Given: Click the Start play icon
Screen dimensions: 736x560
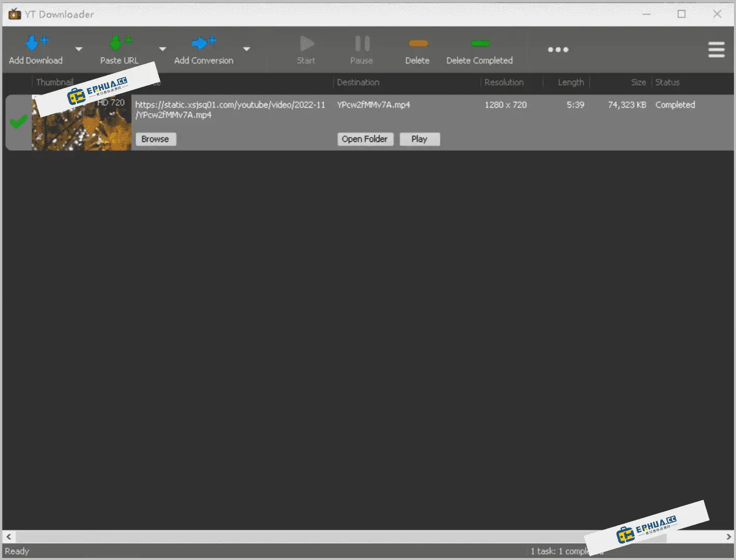Looking at the screenshot, I should [x=307, y=44].
